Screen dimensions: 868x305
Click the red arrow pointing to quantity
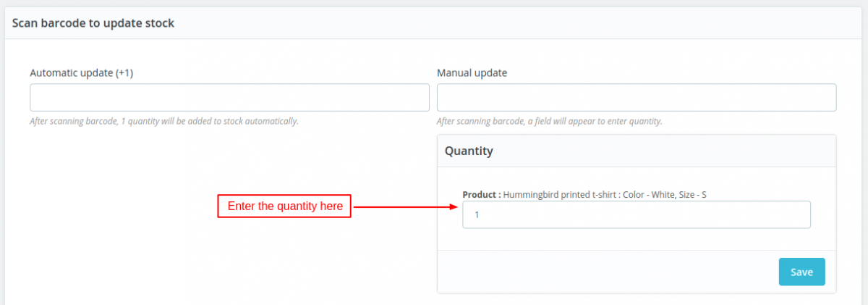coord(405,206)
